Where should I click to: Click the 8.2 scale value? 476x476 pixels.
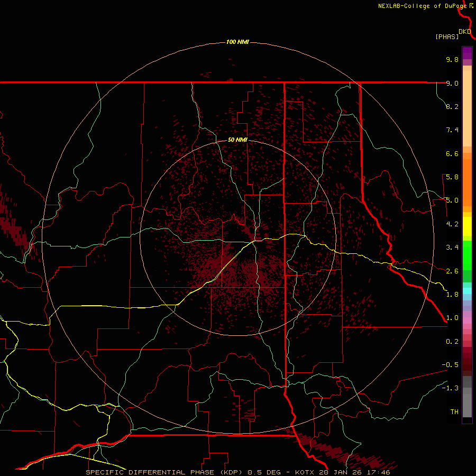tap(452, 106)
